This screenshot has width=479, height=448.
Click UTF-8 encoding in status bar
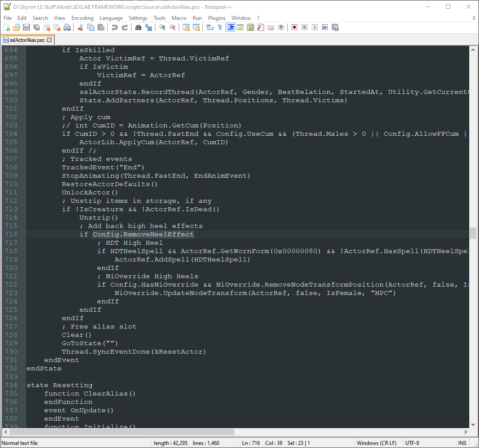(x=412, y=443)
